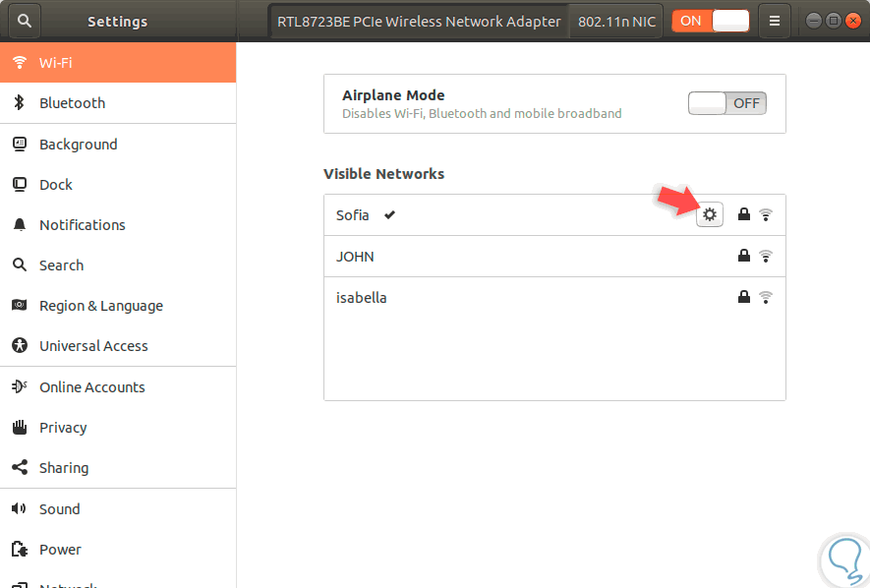The height and width of the screenshot is (588, 870).
Task: Click the lock icon on isabella row
Action: pyautogui.click(x=744, y=297)
